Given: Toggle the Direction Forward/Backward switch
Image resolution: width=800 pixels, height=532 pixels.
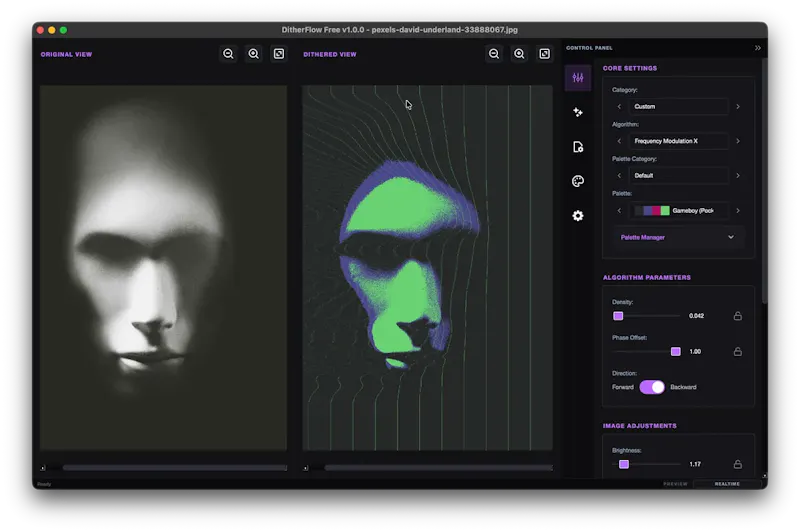Looking at the screenshot, I should coord(652,387).
